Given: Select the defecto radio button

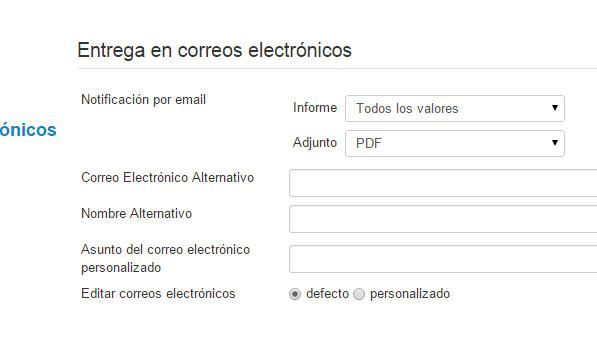Looking at the screenshot, I should [x=295, y=294].
